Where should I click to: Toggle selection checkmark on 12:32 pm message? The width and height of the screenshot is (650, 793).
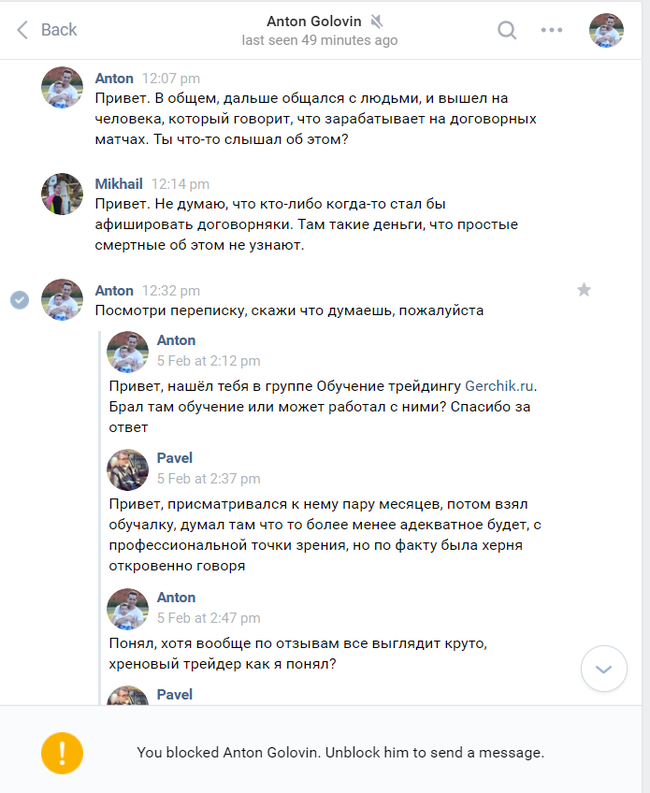pos(20,300)
